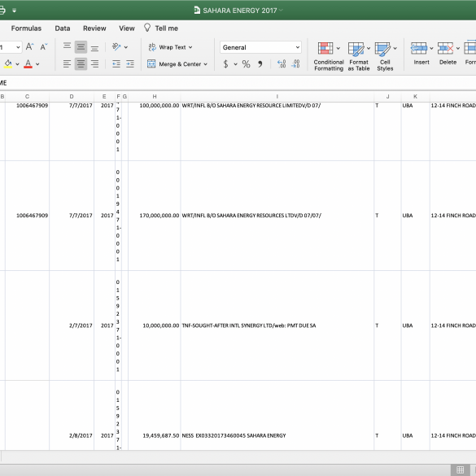
Task: Increase the cell indent
Action: click(130, 63)
